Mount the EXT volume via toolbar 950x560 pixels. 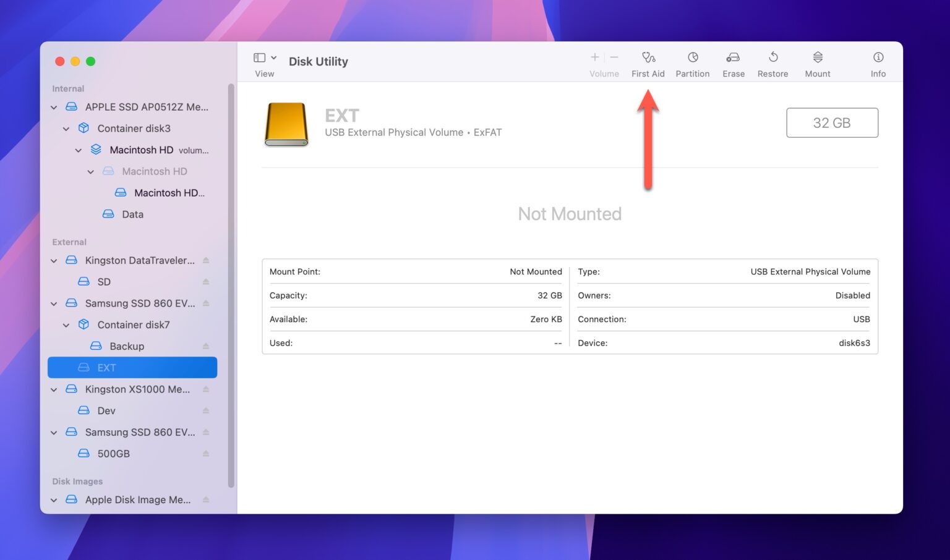(x=817, y=62)
